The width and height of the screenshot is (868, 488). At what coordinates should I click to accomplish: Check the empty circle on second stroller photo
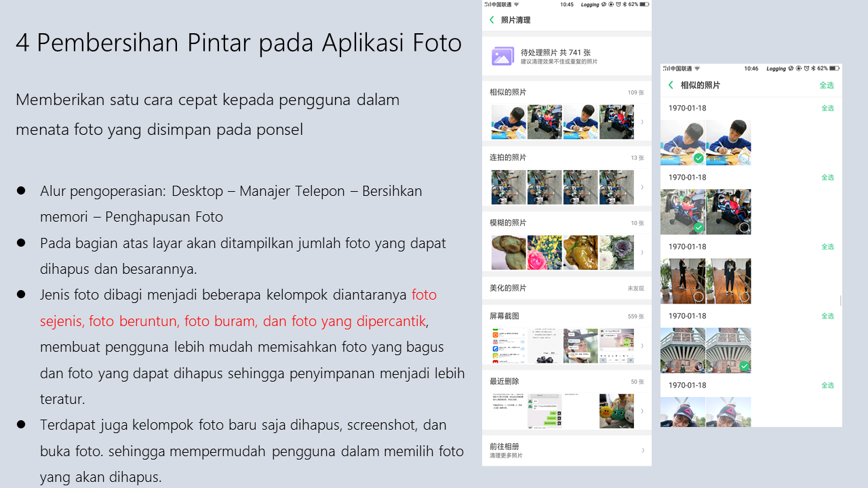click(744, 227)
